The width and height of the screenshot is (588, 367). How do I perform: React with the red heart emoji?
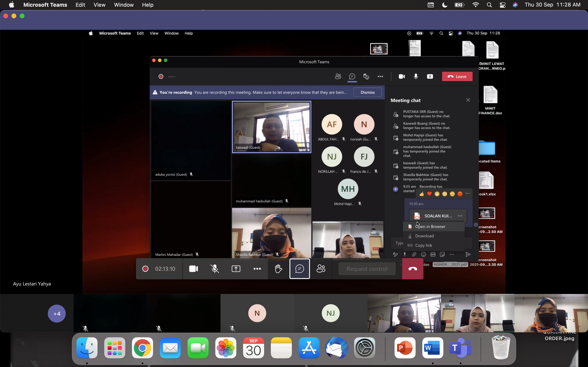[x=429, y=194]
